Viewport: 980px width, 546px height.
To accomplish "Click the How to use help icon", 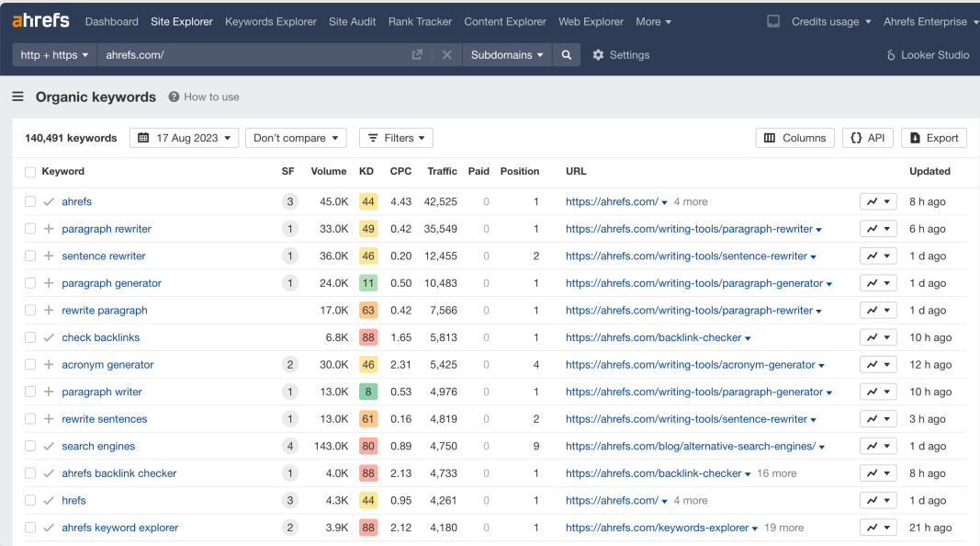I will (174, 97).
